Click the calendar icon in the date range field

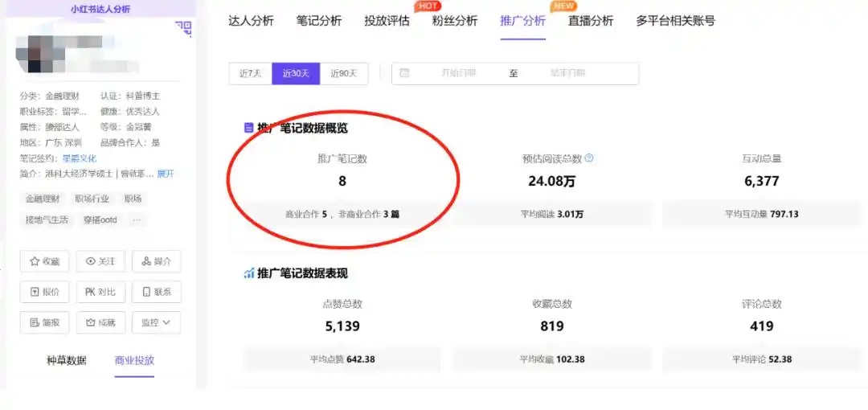404,73
